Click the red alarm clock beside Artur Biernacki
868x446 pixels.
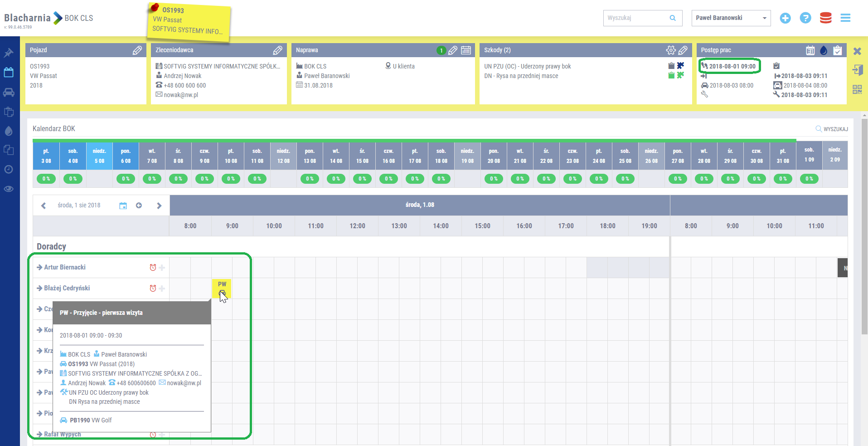[x=153, y=268]
